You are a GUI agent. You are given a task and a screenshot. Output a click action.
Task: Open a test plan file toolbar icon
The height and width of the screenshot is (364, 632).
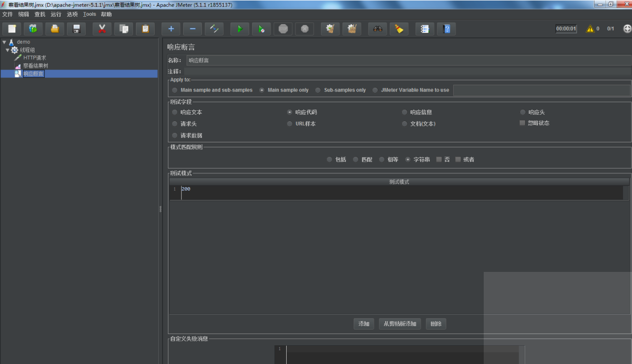pos(55,29)
